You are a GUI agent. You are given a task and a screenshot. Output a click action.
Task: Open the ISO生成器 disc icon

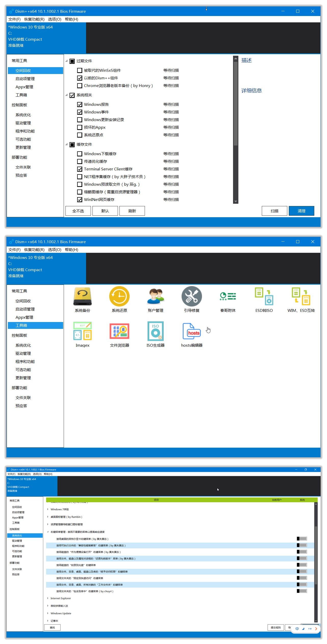click(155, 331)
